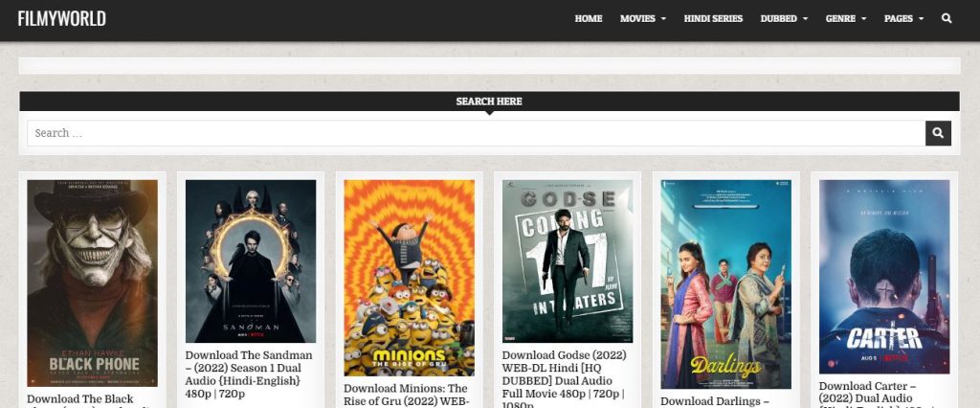The height and width of the screenshot is (408, 980).
Task: Expand the GENRE dropdown menu
Action: coord(846,19)
